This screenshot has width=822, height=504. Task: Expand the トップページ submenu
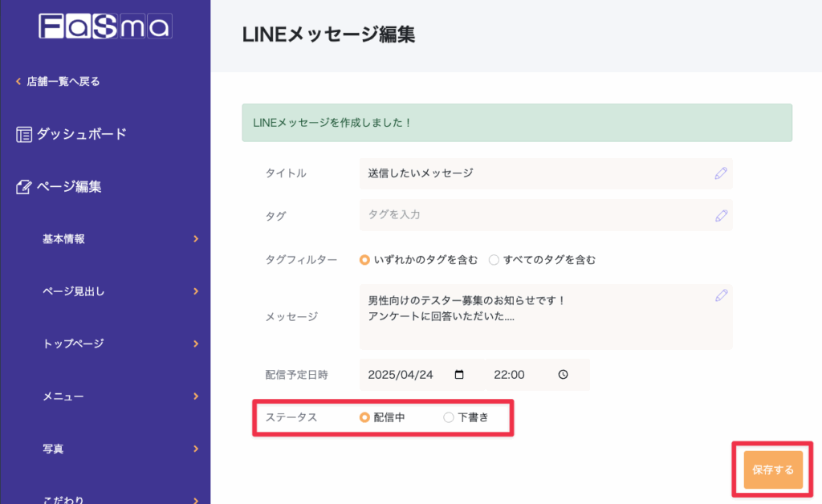(x=196, y=344)
